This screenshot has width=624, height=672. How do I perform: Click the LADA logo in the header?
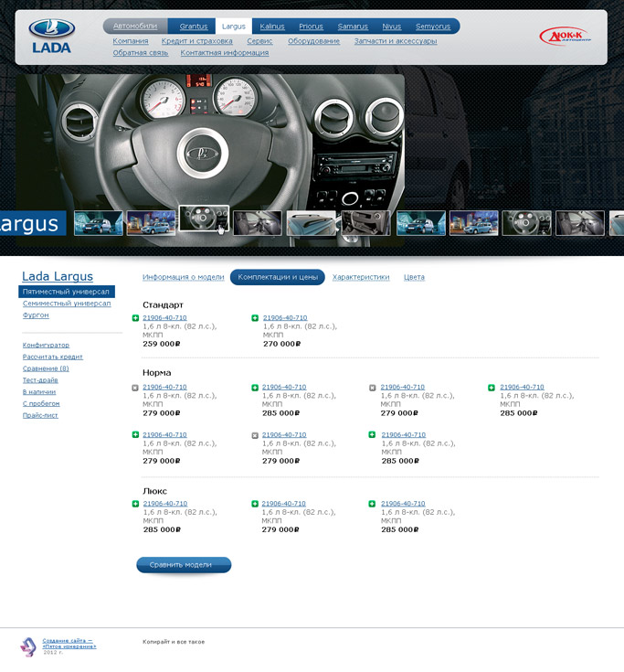(52, 37)
